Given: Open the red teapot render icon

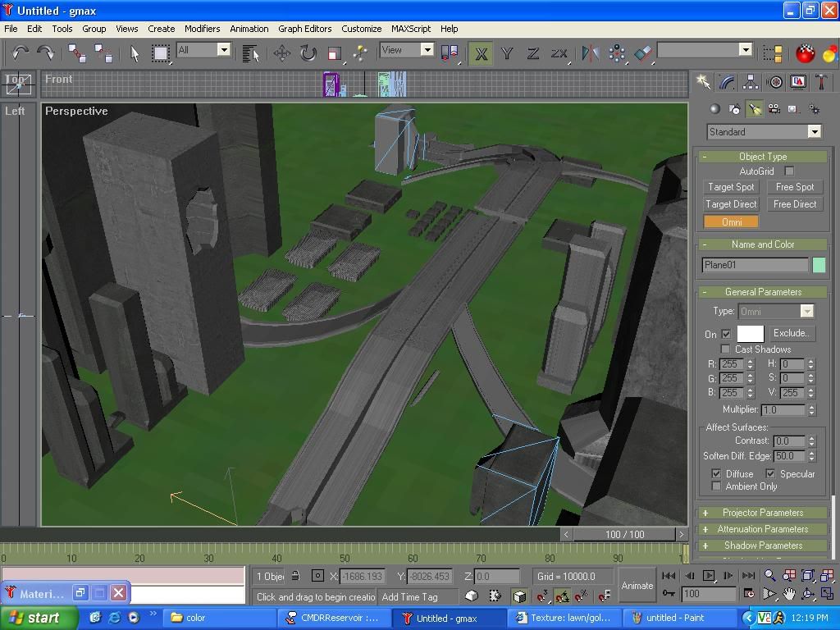Looking at the screenshot, I should pos(805,53).
